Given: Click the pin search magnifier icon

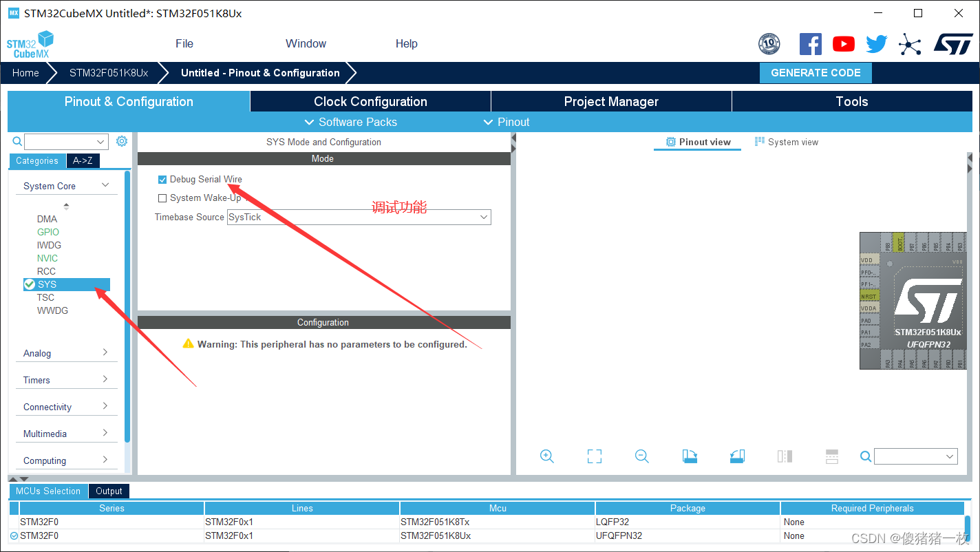Looking at the screenshot, I should click(x=866, y=456).
